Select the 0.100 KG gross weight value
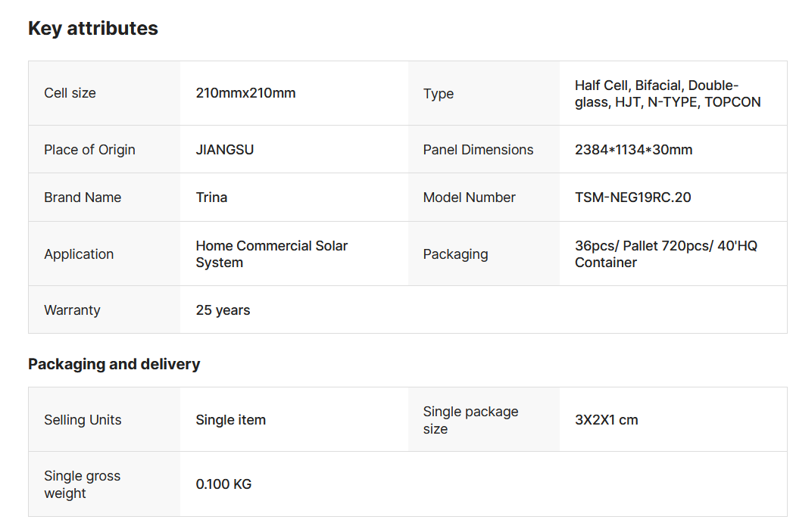Image resolution: width=793 pixels, height=532 pixels. click(x=223, y=484)
